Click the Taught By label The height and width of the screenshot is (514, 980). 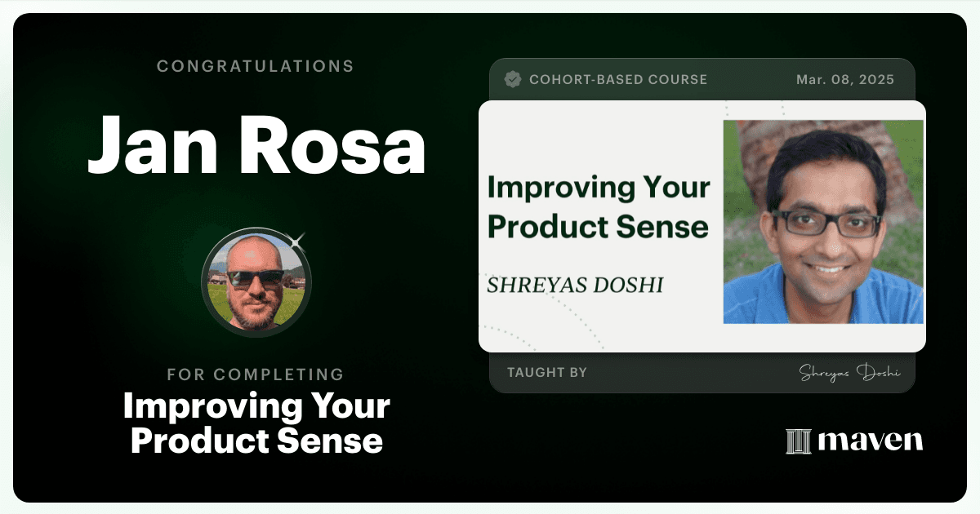547,373
